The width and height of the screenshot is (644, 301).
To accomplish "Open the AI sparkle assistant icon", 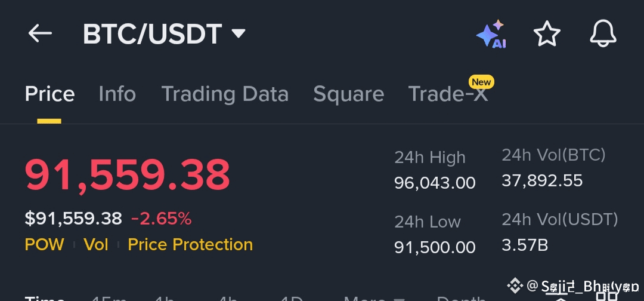I will tap(491, 35).
